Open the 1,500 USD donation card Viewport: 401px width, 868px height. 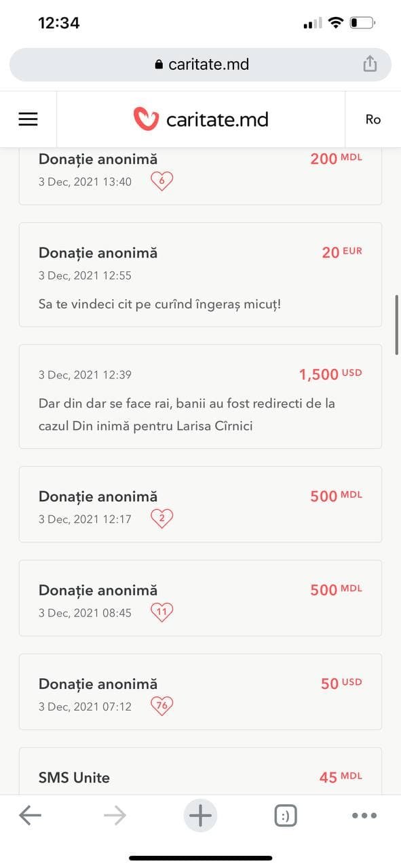(x=200, y=396)
